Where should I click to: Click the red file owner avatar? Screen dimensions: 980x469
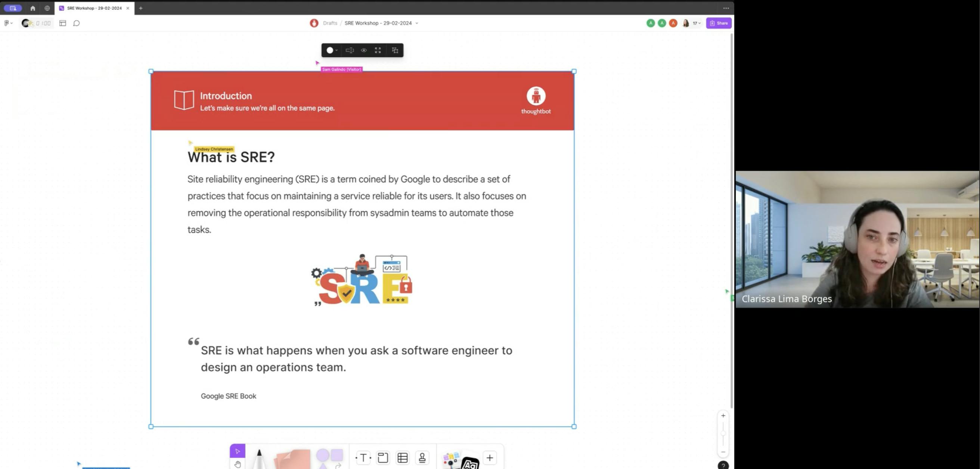(314, 23)
